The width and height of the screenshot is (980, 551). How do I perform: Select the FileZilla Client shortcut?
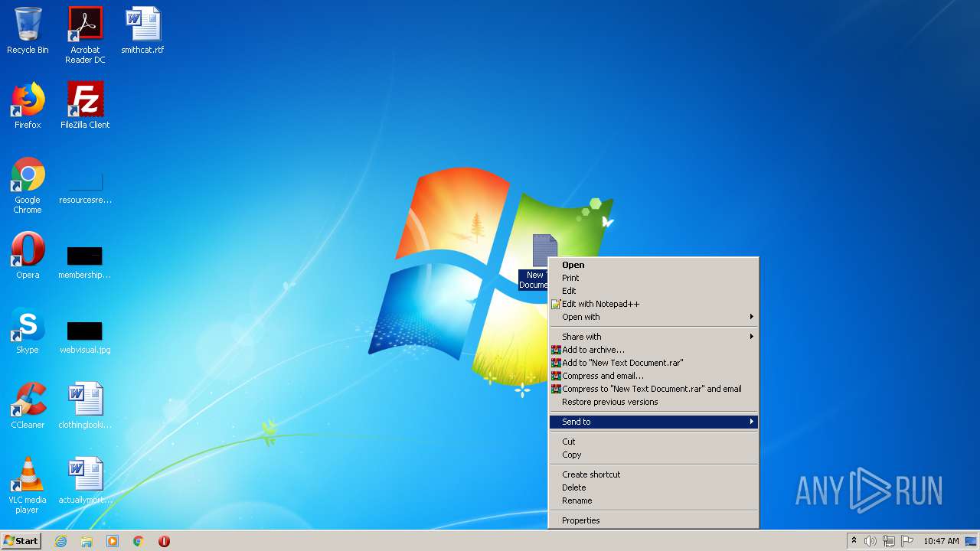(x=85, y=106)
